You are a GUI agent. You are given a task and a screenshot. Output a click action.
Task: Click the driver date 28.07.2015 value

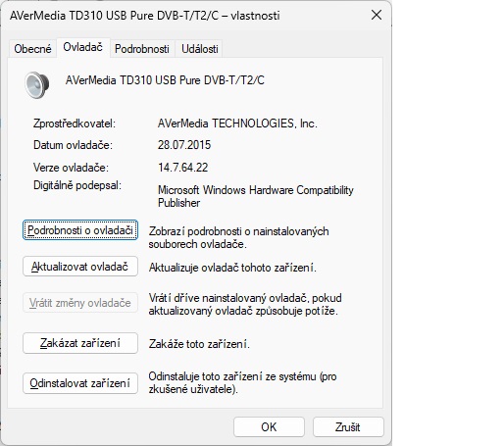tap(184, 145)
